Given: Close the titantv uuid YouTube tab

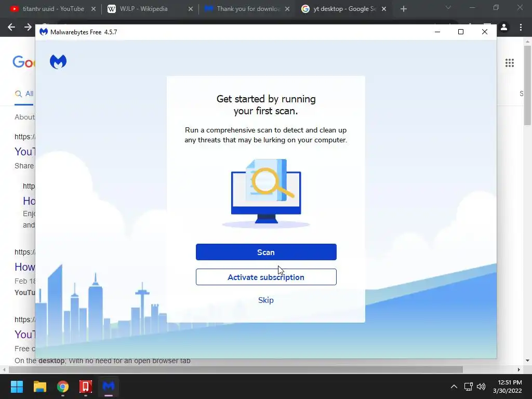Looking at the screenshot, I should 94,9.
